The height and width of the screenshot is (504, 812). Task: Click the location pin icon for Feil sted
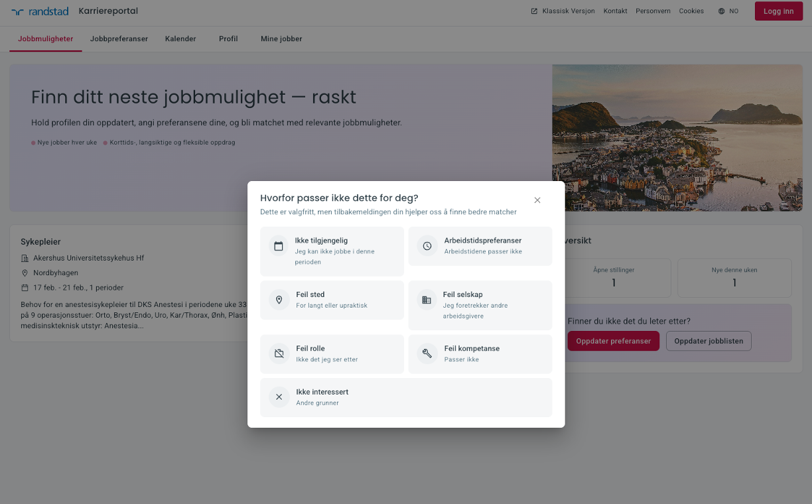point(279,300)
